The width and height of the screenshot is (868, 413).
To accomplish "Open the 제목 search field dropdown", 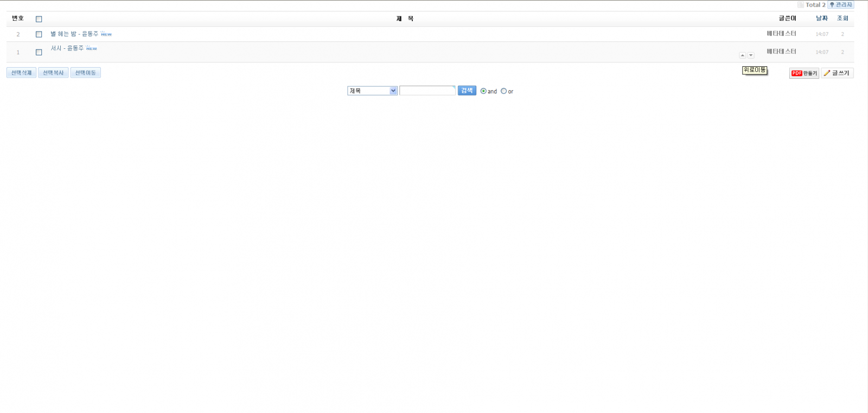I will 372,91.
